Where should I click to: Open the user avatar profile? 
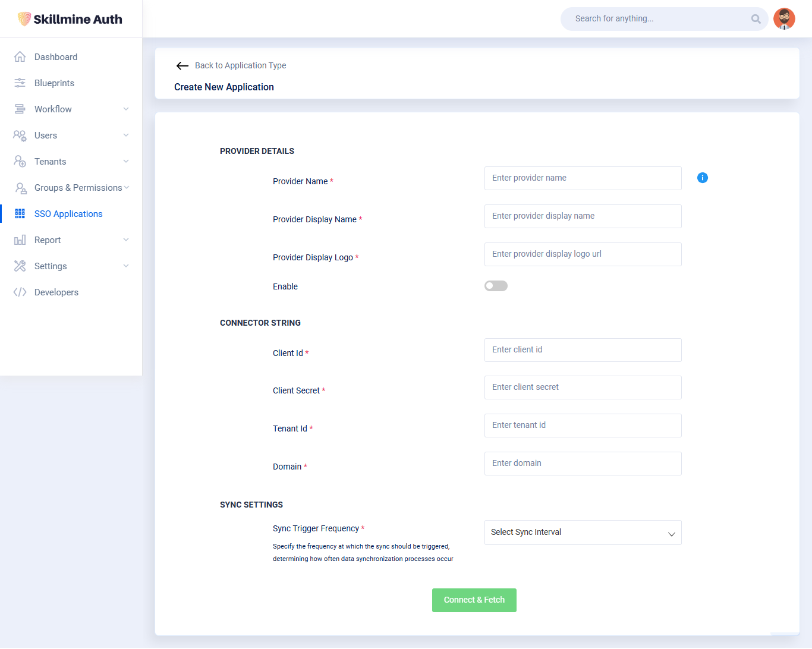pyautogui.click(x=784, y=19)
